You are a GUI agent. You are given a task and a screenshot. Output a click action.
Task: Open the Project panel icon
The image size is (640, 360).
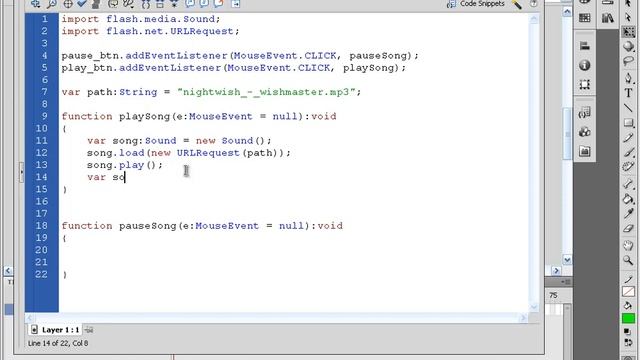point(584,151)
